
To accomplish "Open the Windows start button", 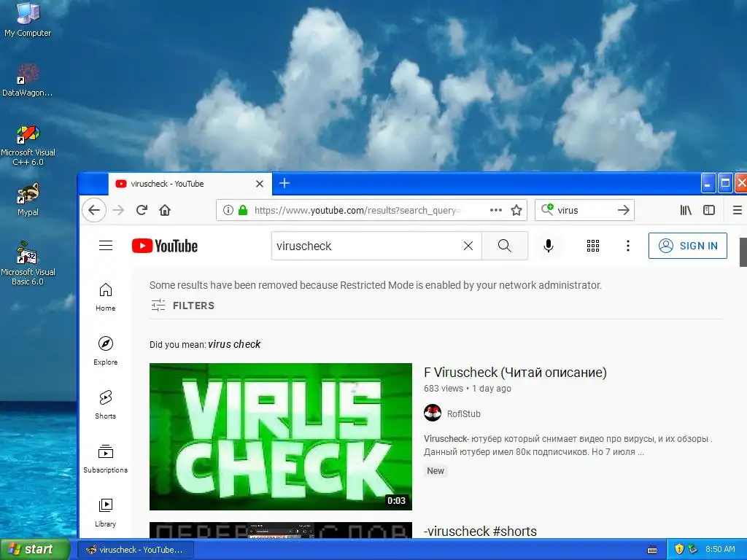I will [35, 549].
